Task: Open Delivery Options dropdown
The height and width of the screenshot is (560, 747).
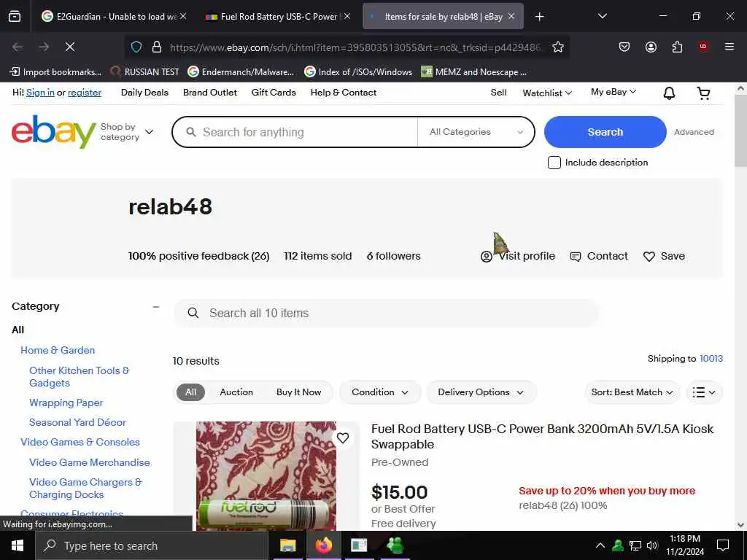Action: (x=481, y=392)
